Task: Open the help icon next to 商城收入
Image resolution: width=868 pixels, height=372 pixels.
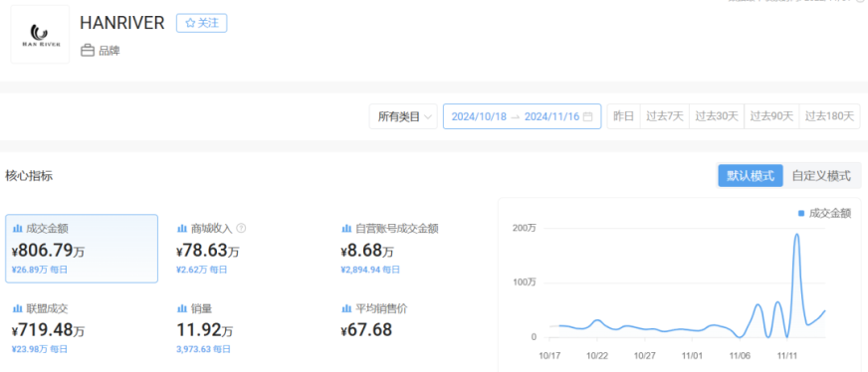Action: pyautogui.click(x=241, y=229)
